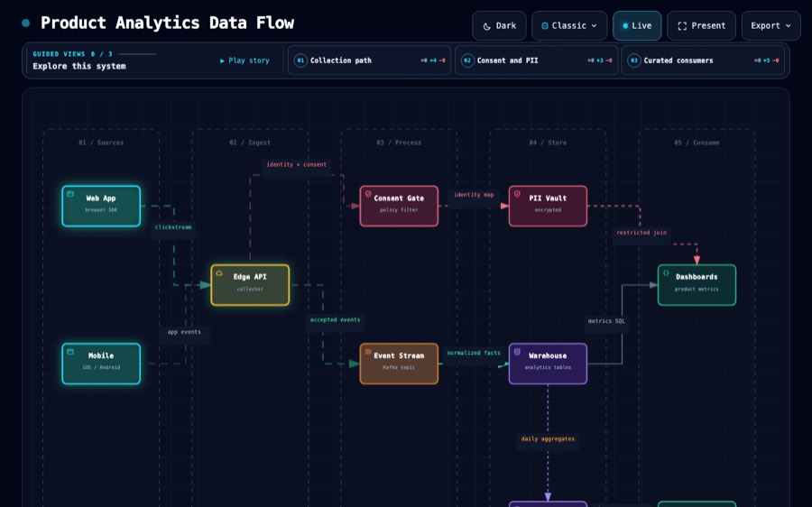812x507 pixels.
Task: Click the 'normalized facts' edge label
Action: [474, 354]
